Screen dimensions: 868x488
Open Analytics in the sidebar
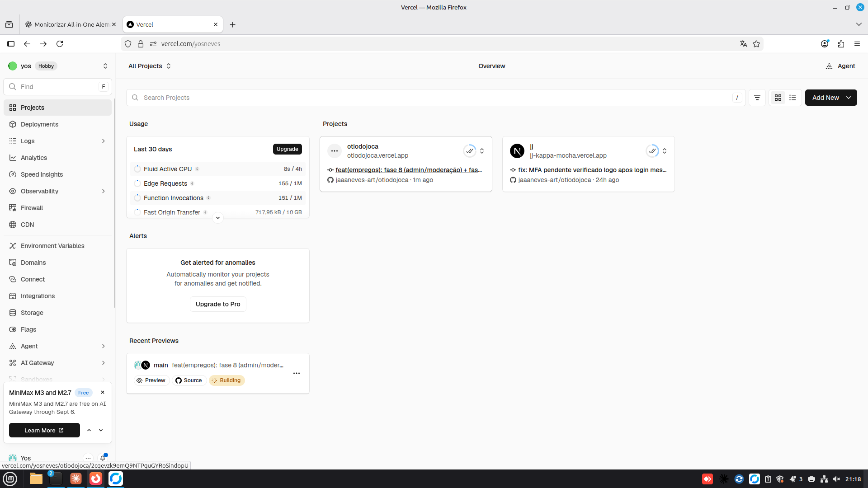click(58, 158)
